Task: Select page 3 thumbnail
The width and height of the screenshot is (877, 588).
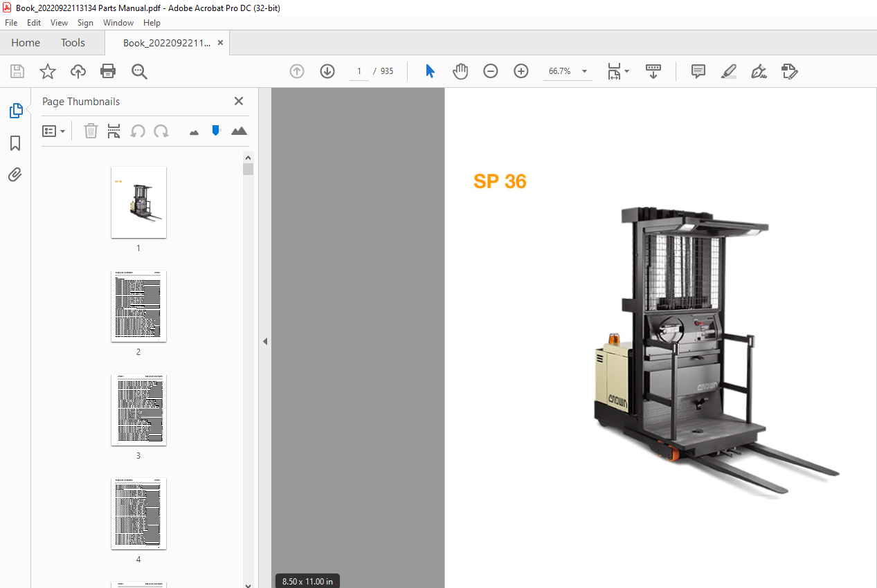Action: pyautogui.click(x=138, y=410)
